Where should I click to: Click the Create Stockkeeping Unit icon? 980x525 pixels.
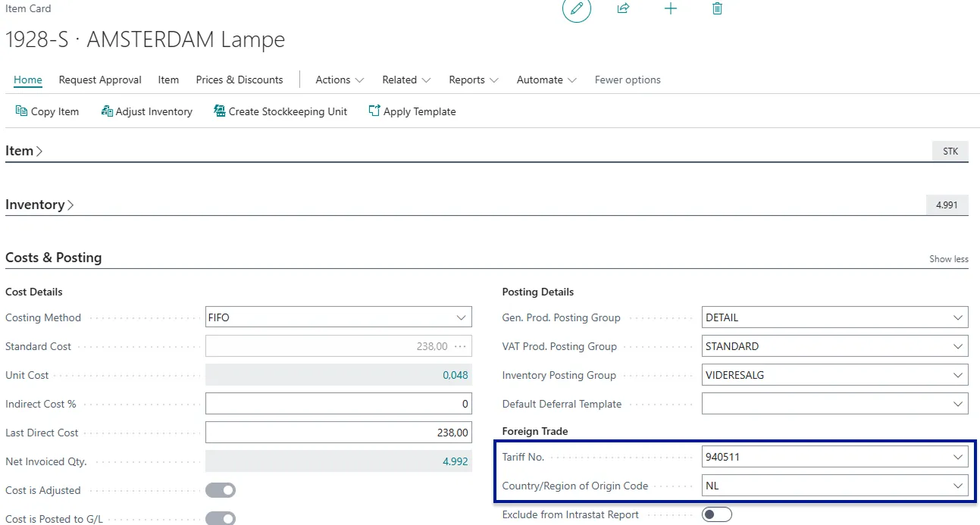click(x=220, y=111)
